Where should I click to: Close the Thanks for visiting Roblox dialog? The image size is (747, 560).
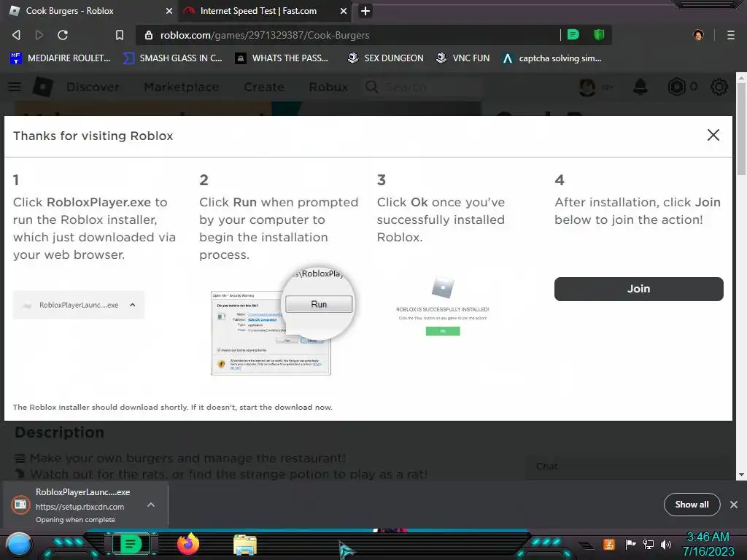[713, 135]
